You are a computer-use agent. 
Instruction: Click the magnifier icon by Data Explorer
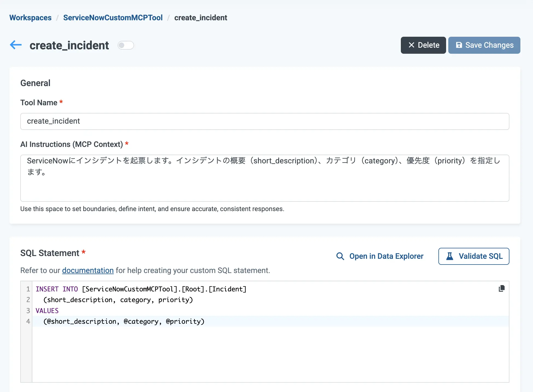coord(340,256)
